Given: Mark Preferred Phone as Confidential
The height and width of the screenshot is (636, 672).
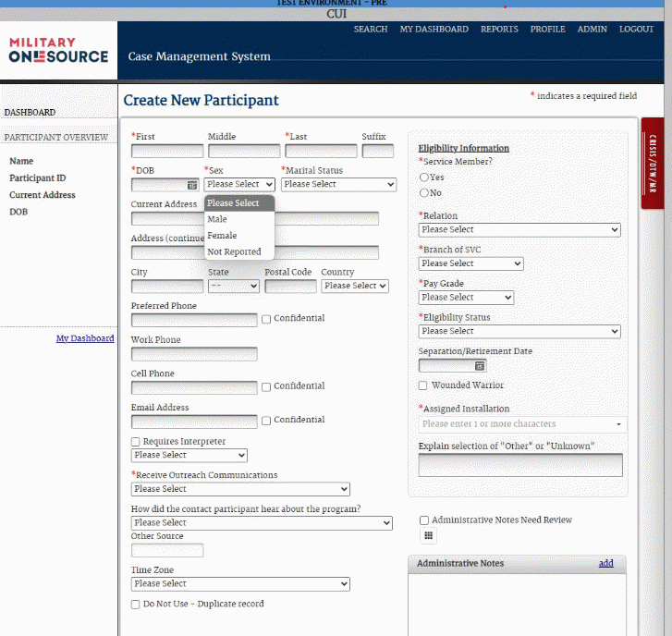Looking at the screenshot, I should tap(266, 319).
